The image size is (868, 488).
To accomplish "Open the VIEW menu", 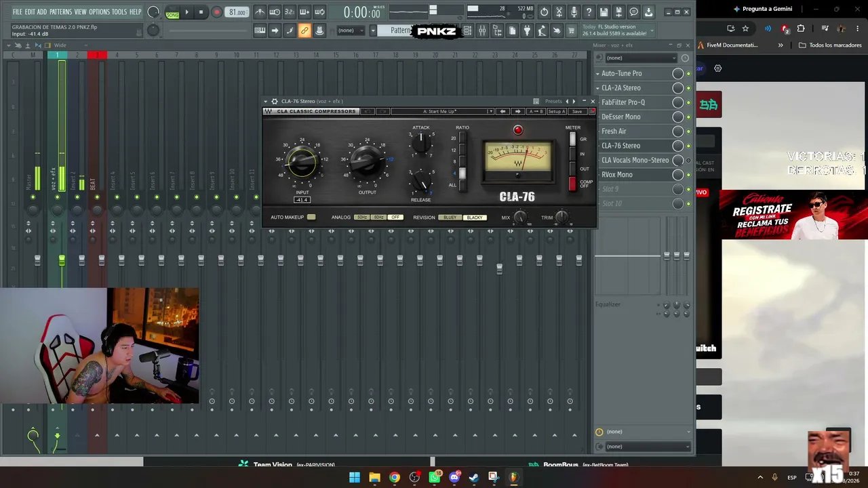I will coord(81,12).
